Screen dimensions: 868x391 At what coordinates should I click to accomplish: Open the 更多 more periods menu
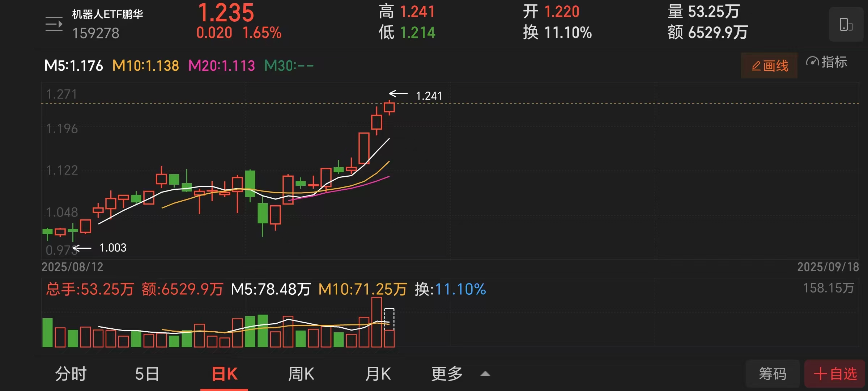447,374
